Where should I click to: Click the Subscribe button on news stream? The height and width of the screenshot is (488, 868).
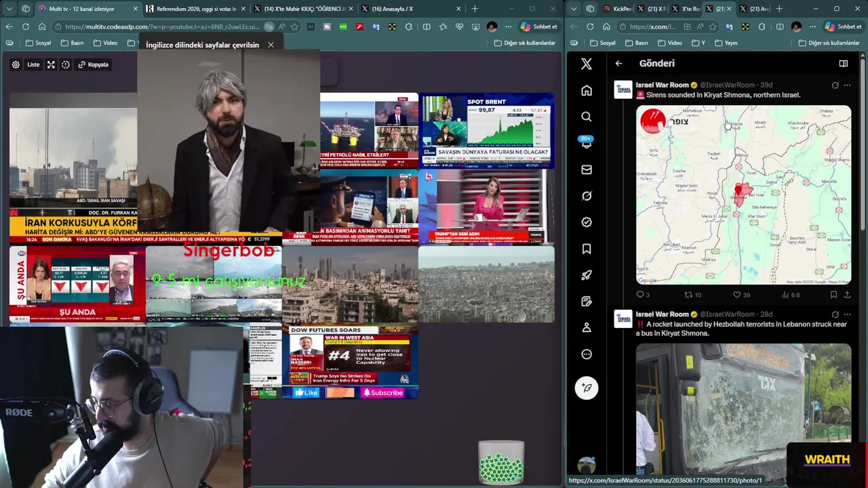(382, 392)
